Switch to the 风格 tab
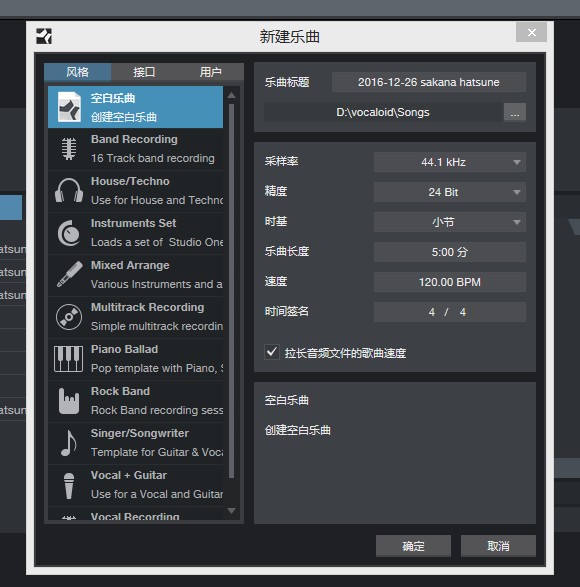Screen dimensions: 580x587 coord(78,72)
